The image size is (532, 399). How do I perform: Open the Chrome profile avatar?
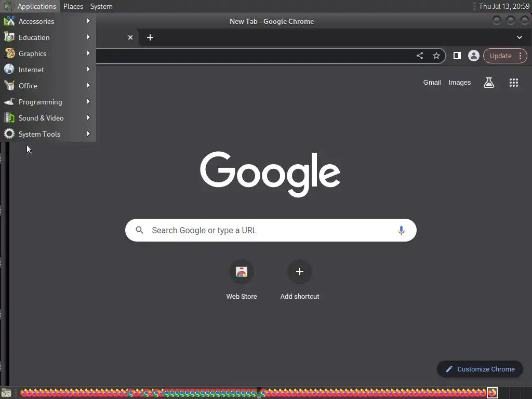tap(474, 56)
